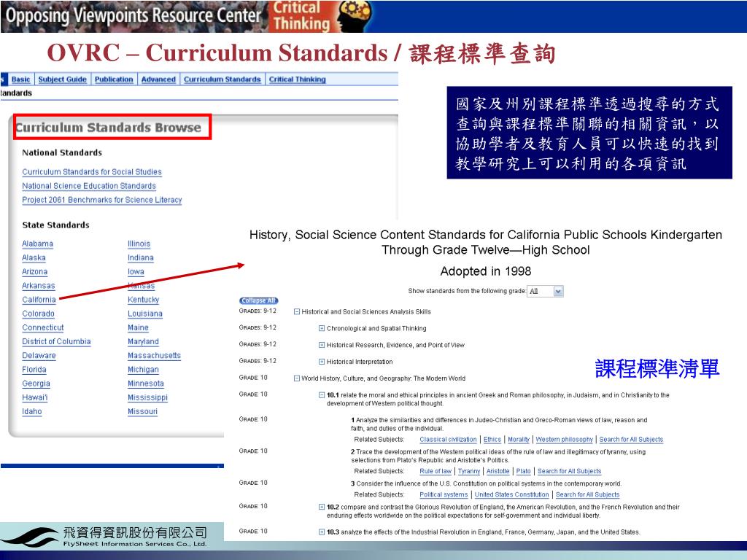Expand Historical Research, Evidence, and Point of View
Screen dimensions: 747x560
point(322,345)
